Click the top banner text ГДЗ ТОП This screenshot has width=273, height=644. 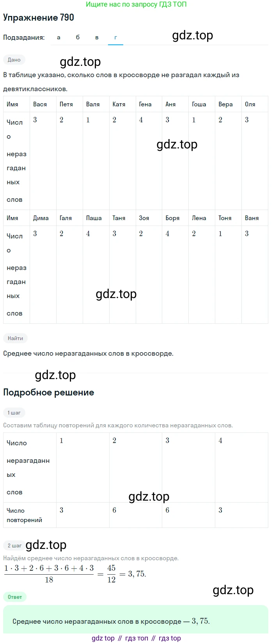[136, 5]
